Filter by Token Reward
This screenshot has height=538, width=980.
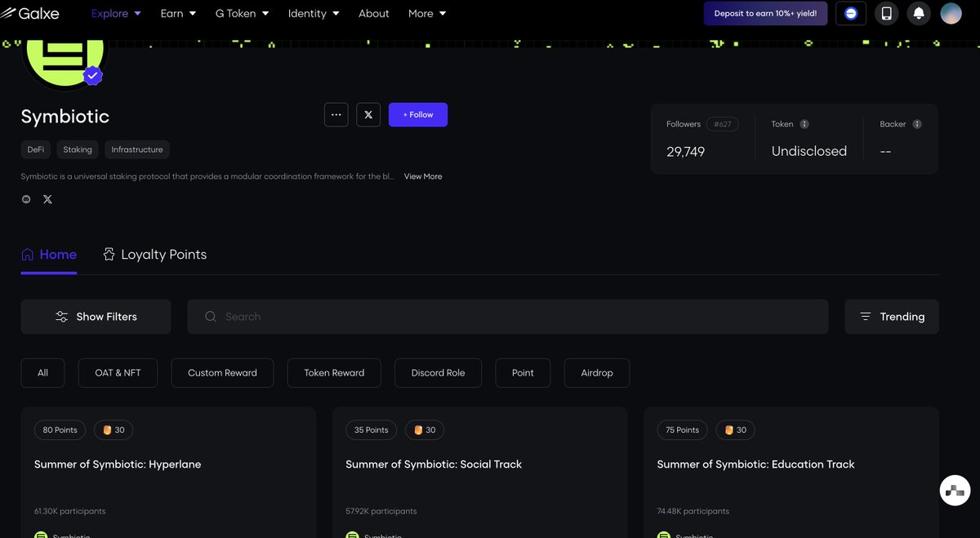334,373
